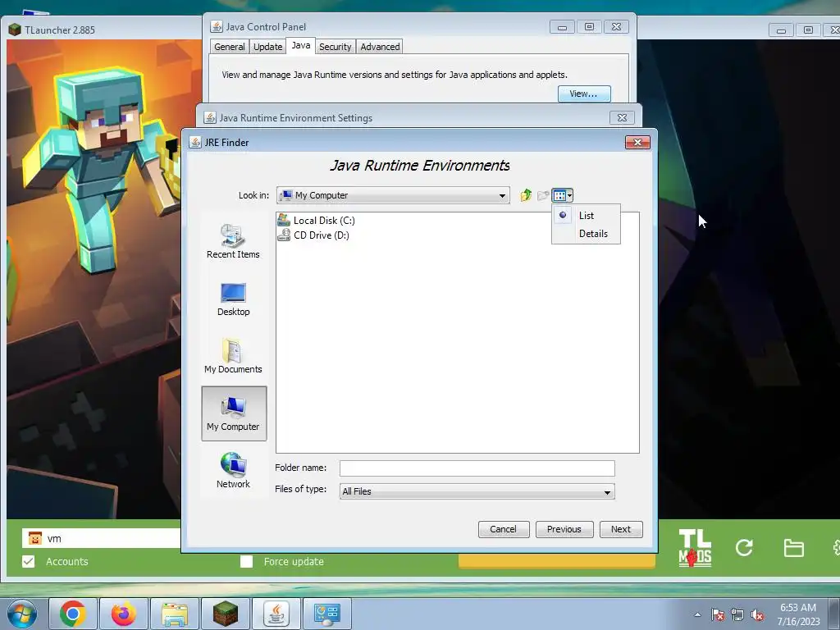Viewport: 840px width, 630px height.
Task: Go back with the Previous button
Action: (x=564, y=529)
